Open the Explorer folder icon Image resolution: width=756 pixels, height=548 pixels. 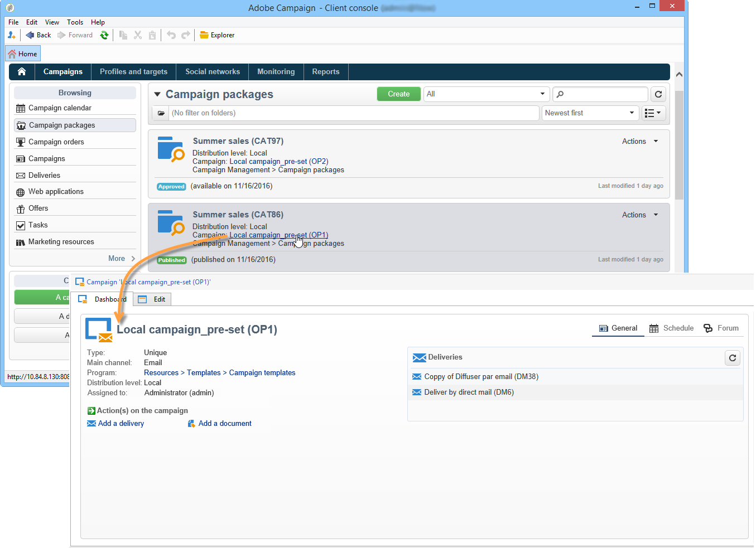[x=204, y=35]
